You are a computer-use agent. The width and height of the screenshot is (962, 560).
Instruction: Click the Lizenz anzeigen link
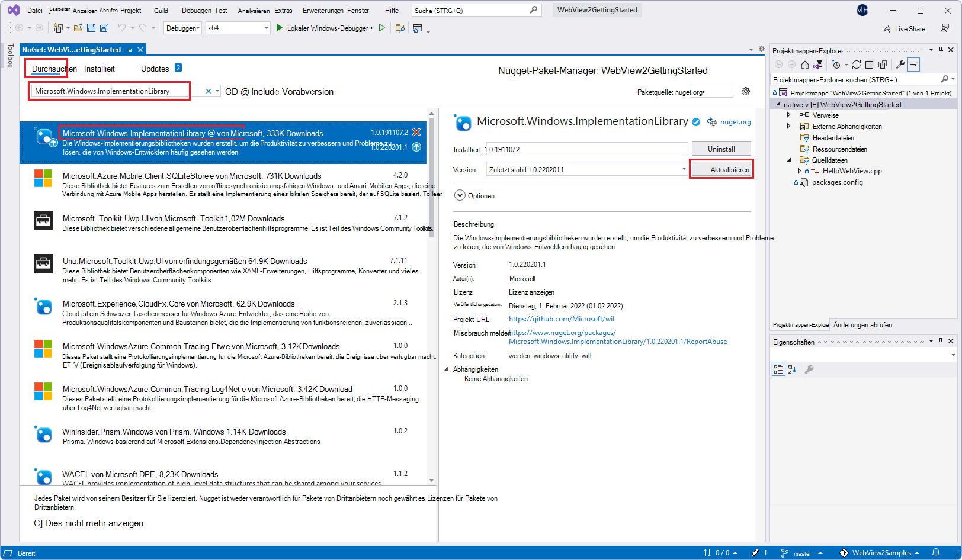click(531, 292)
